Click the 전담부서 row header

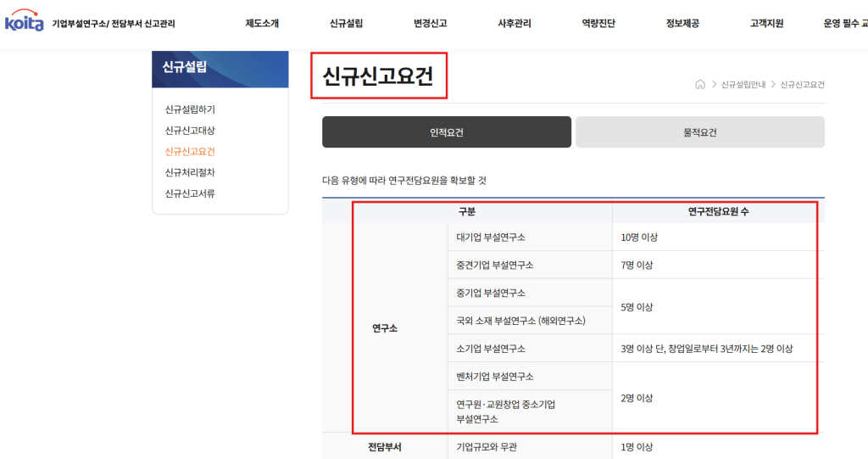385,447
